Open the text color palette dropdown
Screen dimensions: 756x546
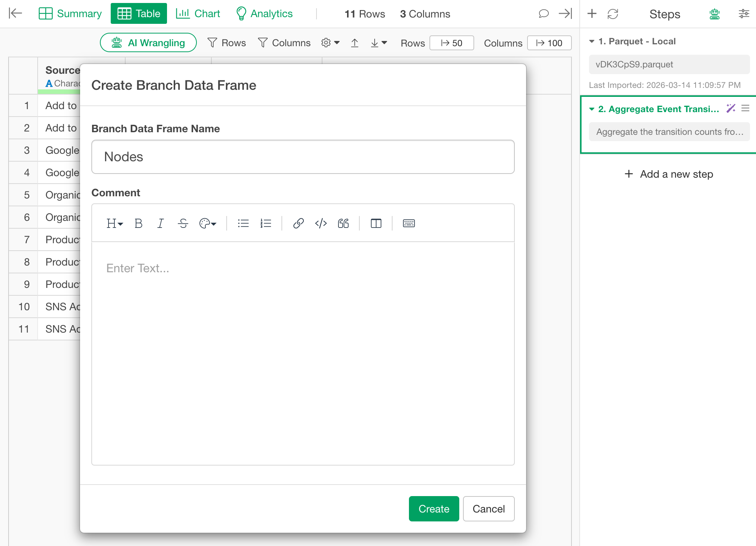click(208, 223)
